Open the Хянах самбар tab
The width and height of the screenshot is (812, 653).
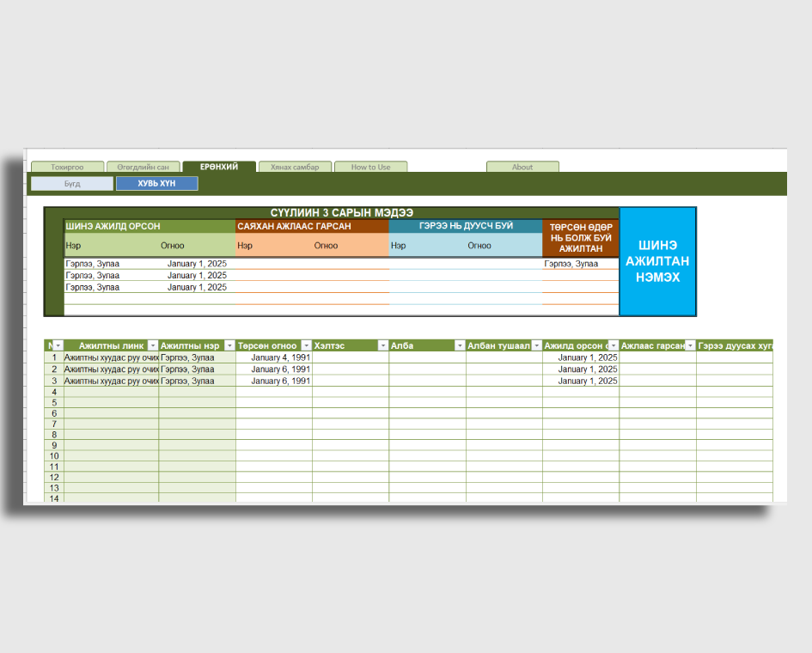295,168
